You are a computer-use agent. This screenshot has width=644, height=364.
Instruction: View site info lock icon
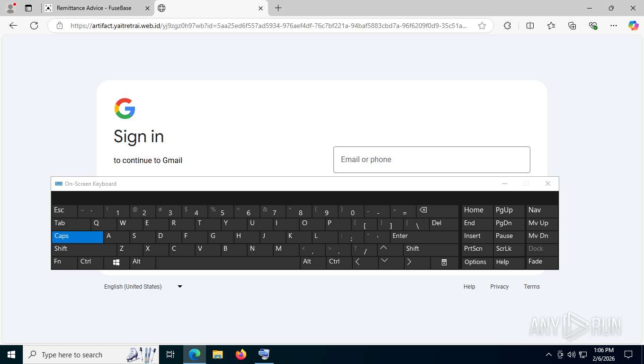(60, 26)
